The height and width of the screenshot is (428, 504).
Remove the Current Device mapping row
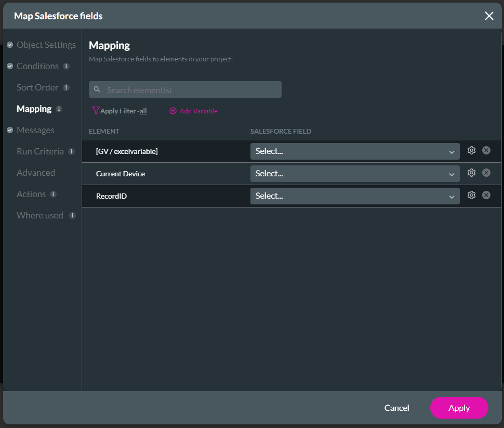(x=486, y=172)
